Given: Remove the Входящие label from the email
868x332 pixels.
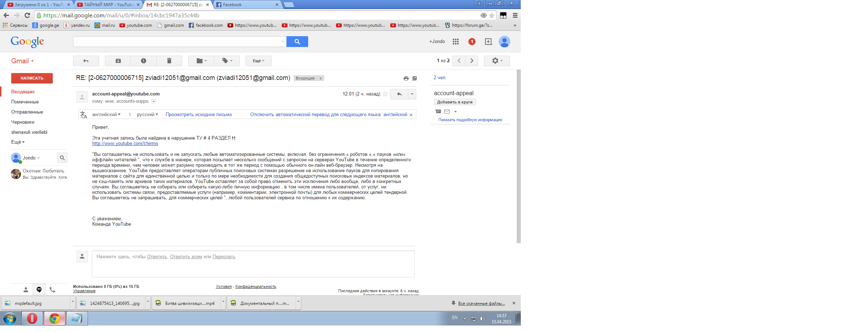Looking at the screenshot, I should [x=320, y=78].
